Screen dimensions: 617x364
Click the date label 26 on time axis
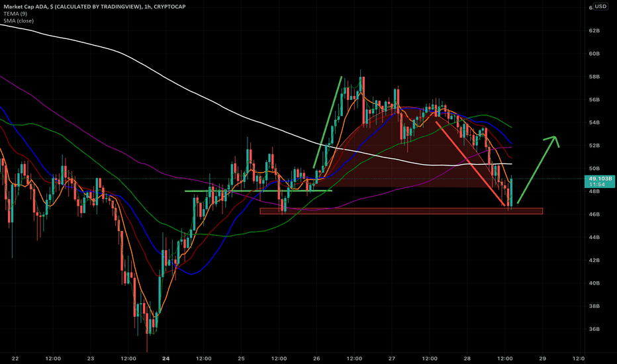coord(316,359)
